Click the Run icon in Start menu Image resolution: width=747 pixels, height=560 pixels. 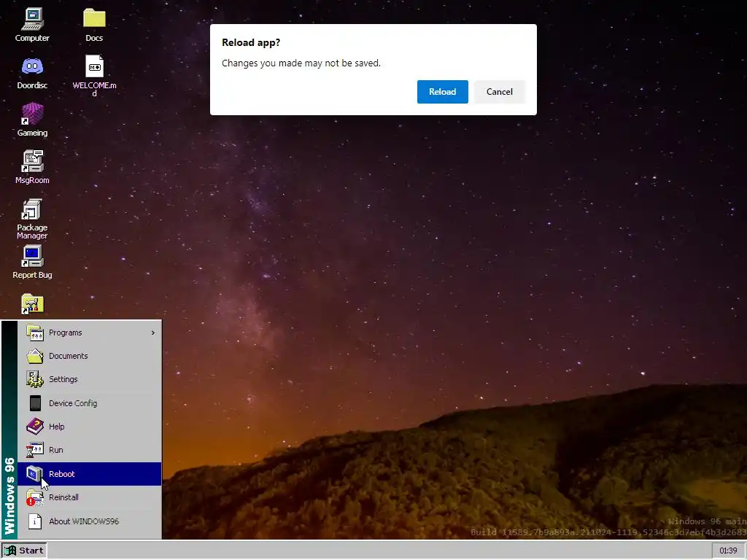click(35, 449)
